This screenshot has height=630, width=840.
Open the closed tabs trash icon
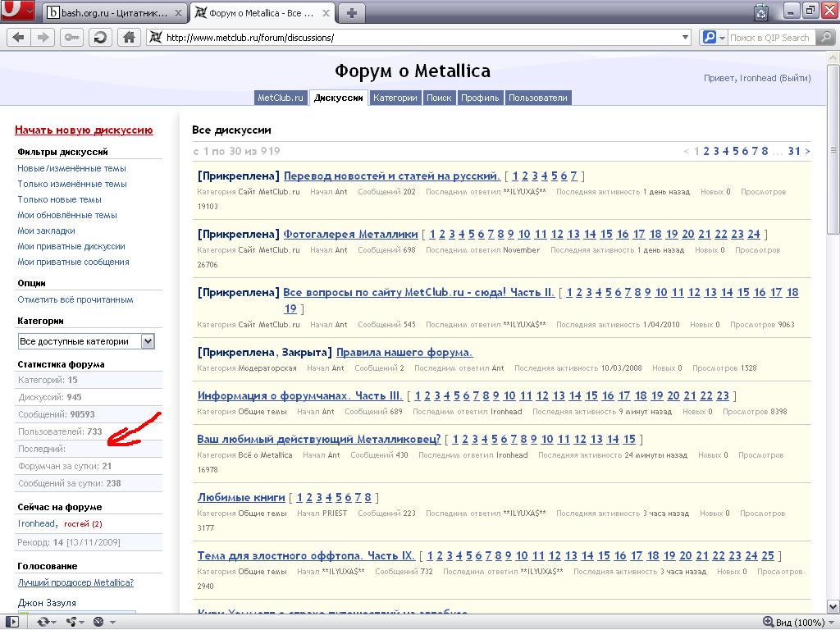[761, 12]
